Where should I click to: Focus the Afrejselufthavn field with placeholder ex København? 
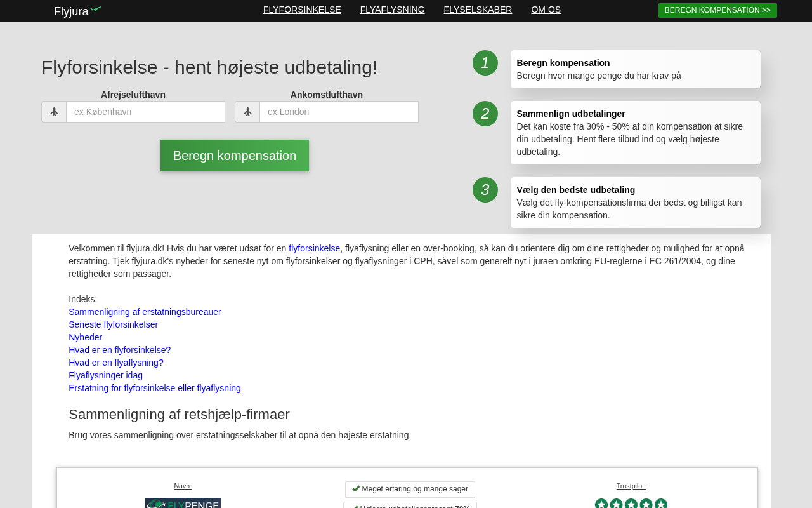[x=145, y=112]
